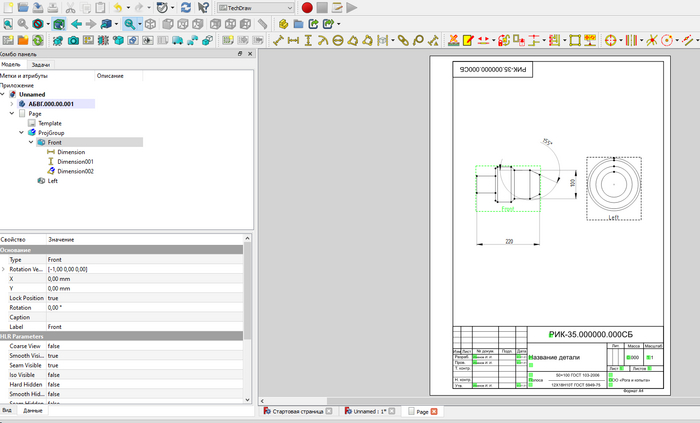
Task: Close the Page document tab
Action: (x=435, y=411)
